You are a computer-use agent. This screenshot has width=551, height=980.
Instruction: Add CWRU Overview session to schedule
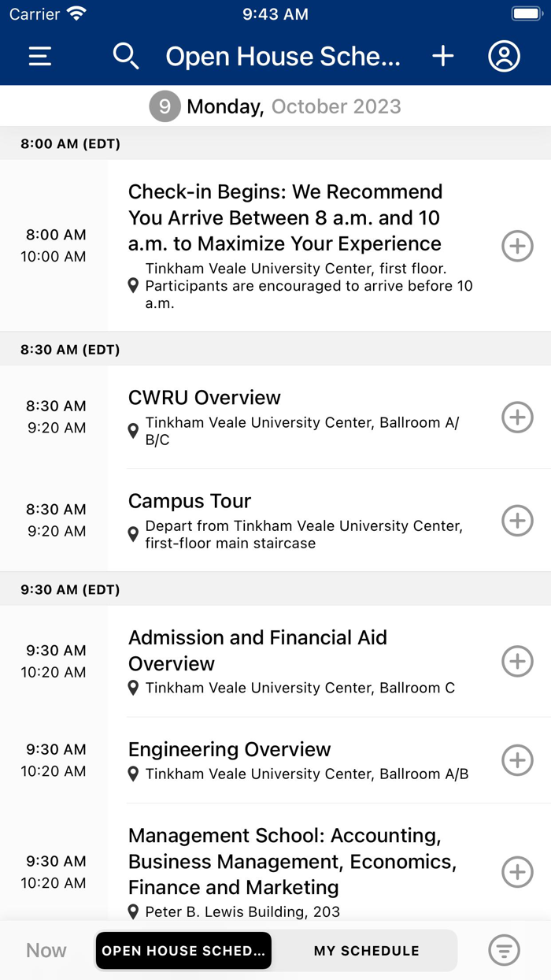tap(517, 418)
